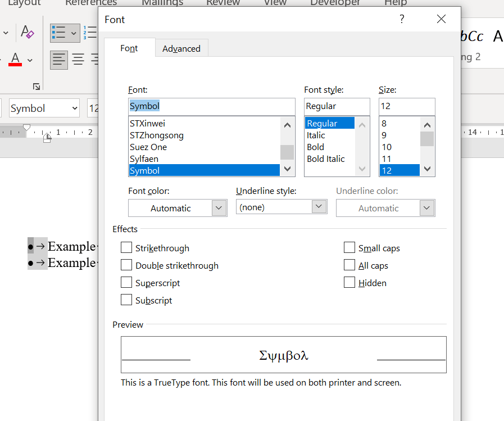
Task: Open the References ribbon tab
Action: 91,3
